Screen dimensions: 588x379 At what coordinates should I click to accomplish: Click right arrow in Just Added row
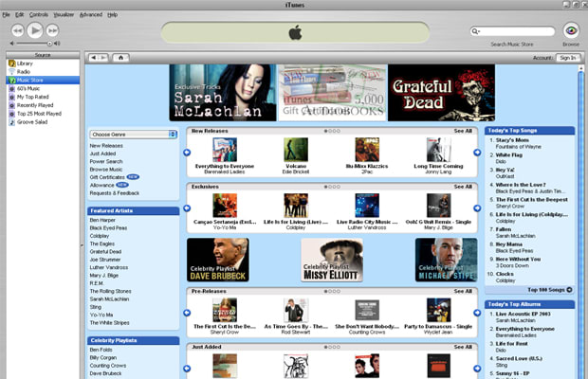477,369
